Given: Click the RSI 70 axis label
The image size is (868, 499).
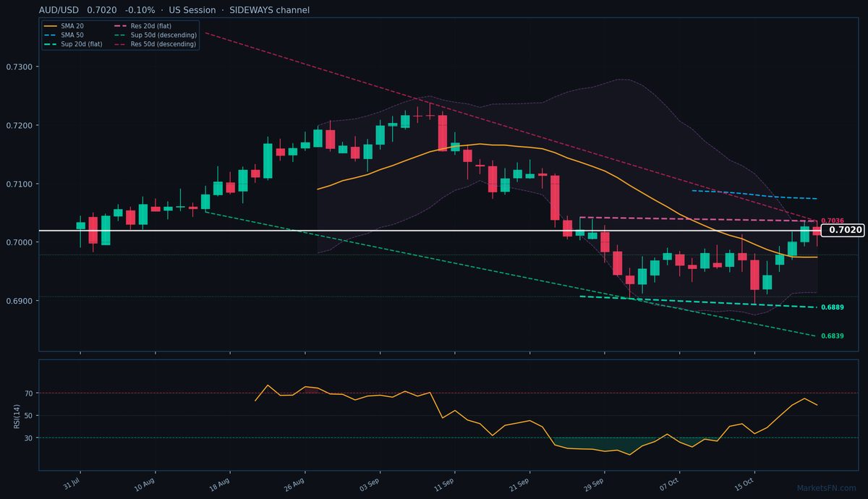Looking at the screenshot, I should click(29, 393).
